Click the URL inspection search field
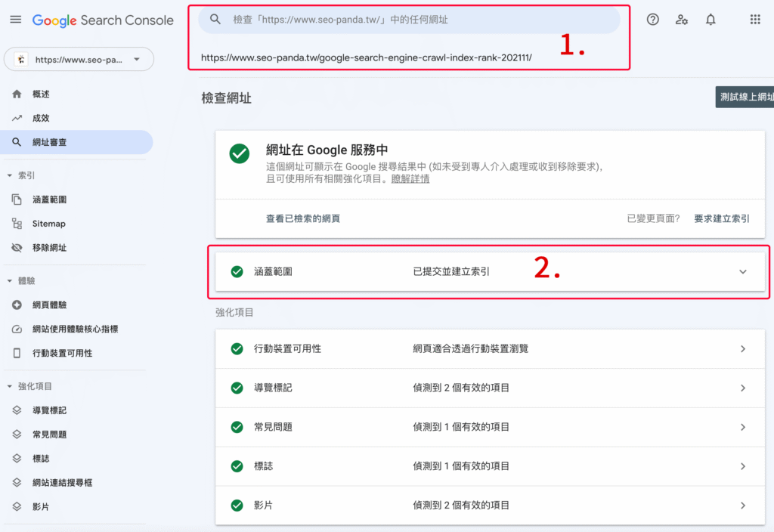The width and height of the screenshot is (774, 532). click(x=409, y=20)
